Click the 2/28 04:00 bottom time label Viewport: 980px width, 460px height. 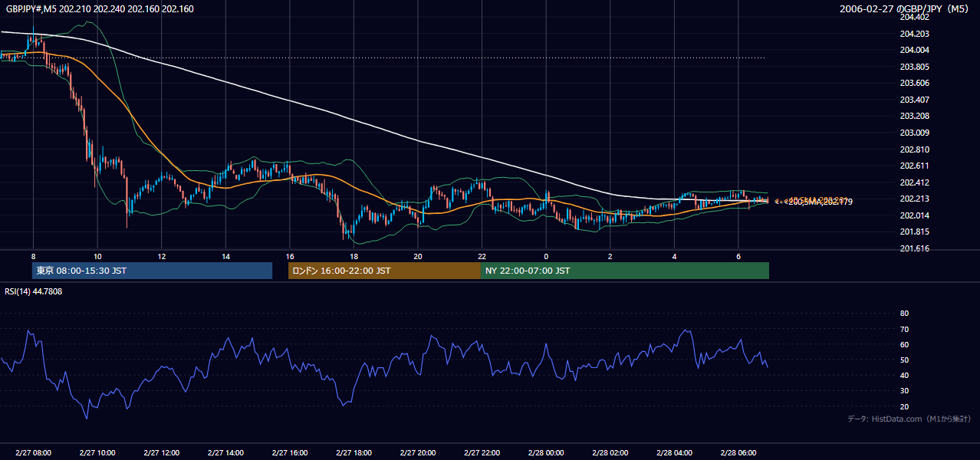(674, 452)
